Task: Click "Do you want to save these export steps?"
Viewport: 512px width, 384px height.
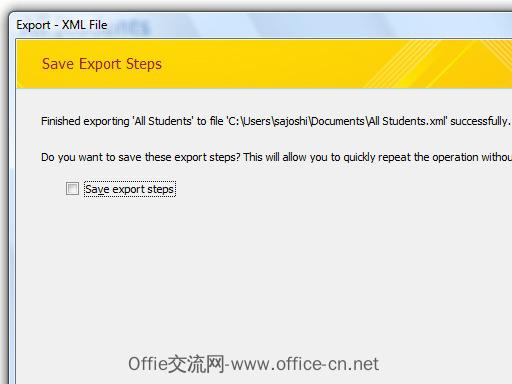Action: (x=141, y=157)
